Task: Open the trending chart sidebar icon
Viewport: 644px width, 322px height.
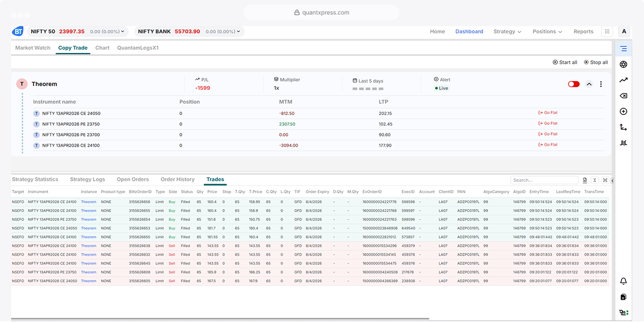Action: tap(623, 80)
